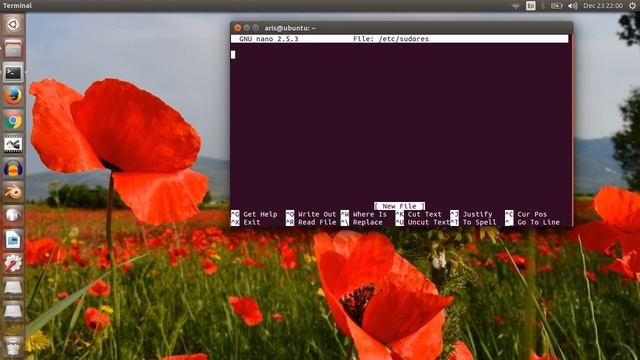Click the ^C Cur Pos shortcut

[x=526, y=214]
